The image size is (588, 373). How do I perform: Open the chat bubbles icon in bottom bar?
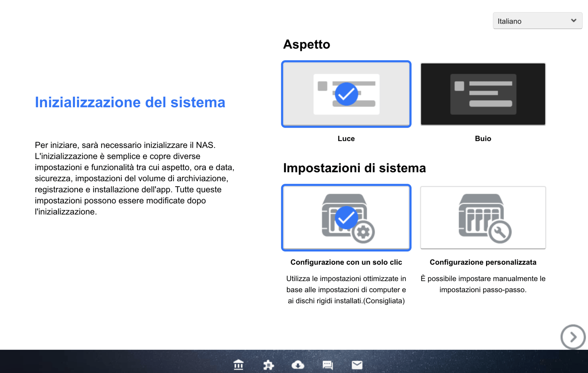pos(327,365)
